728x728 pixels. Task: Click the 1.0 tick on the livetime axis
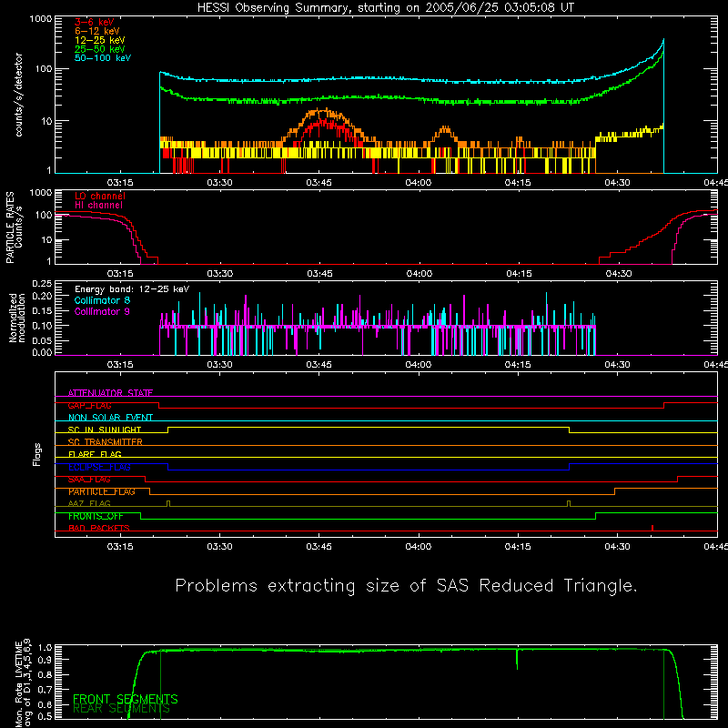[45, 647]
